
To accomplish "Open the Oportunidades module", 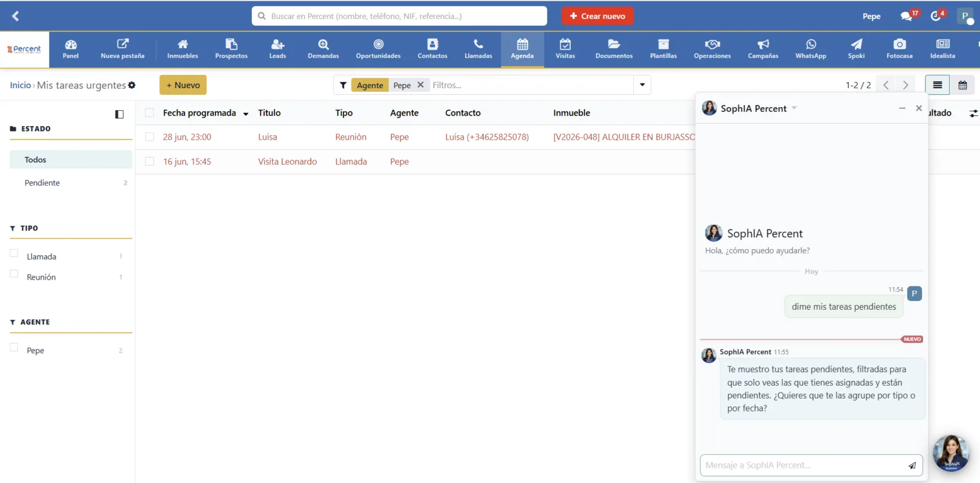I will point(379,49).
